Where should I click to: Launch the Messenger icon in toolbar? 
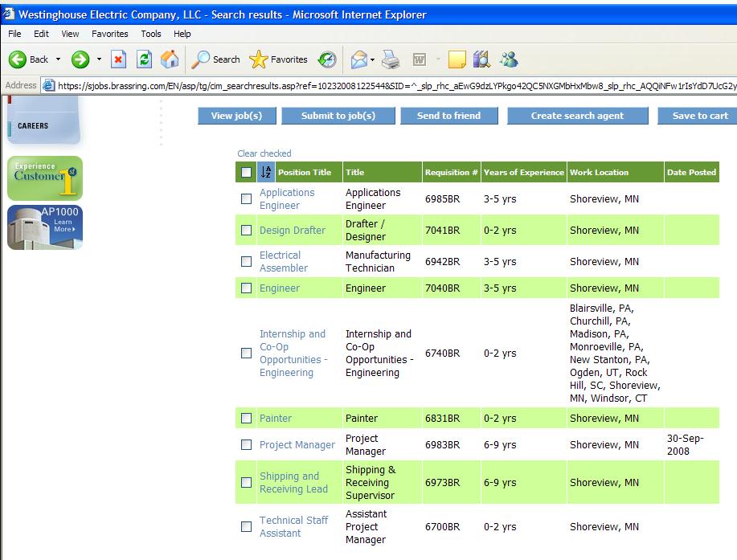pyautogui.click(x=508, y=59)
